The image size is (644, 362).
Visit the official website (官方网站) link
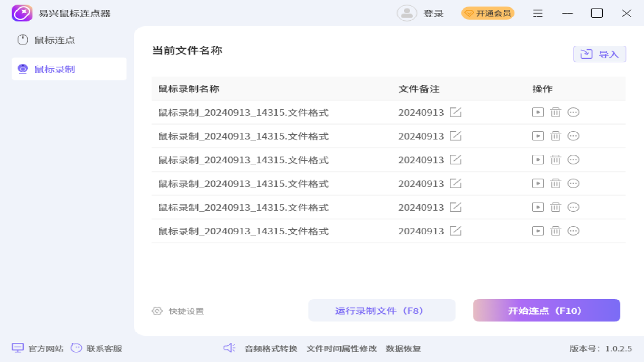pos(38,348)
